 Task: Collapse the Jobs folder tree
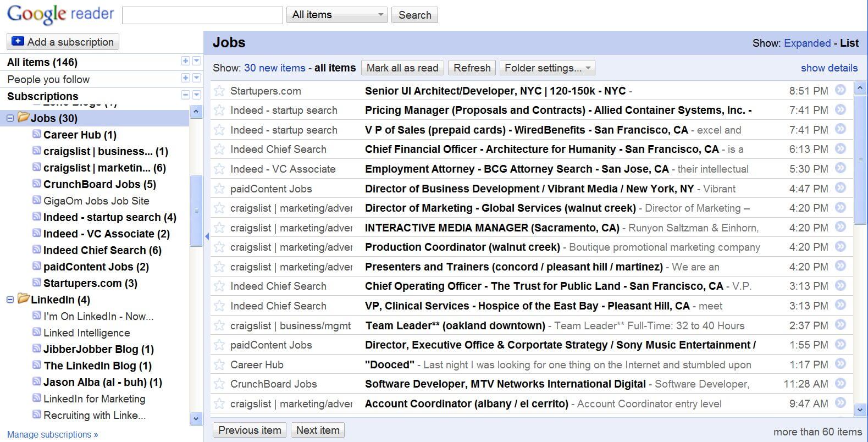pos(10,118)
